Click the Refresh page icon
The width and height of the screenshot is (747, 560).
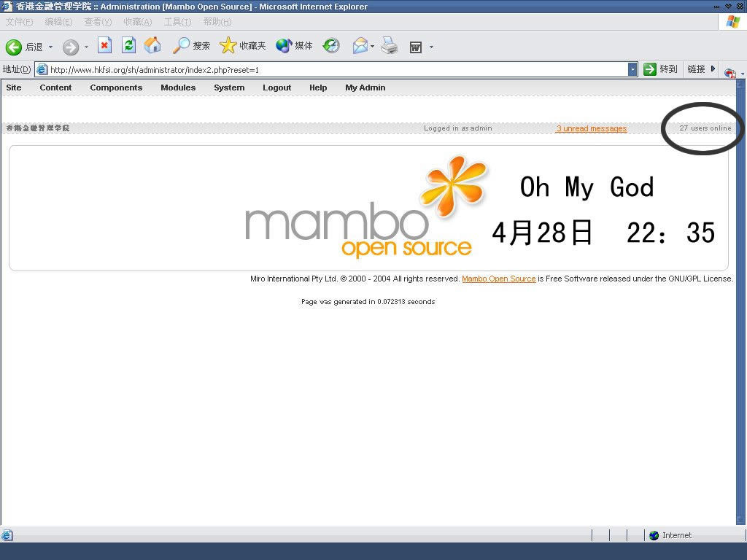coord(128,46)
